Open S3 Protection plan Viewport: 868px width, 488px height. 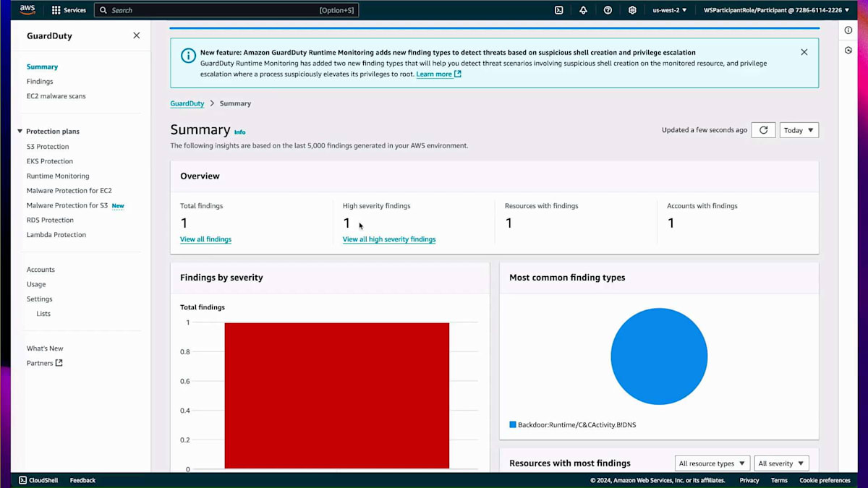click(x=48, y=147)
